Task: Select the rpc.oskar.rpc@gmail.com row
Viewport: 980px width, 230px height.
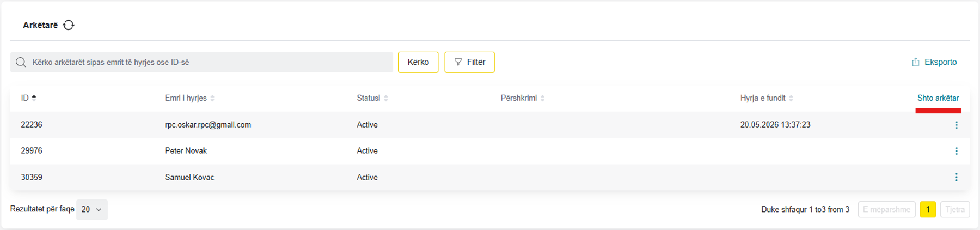Action: [490, 125]
